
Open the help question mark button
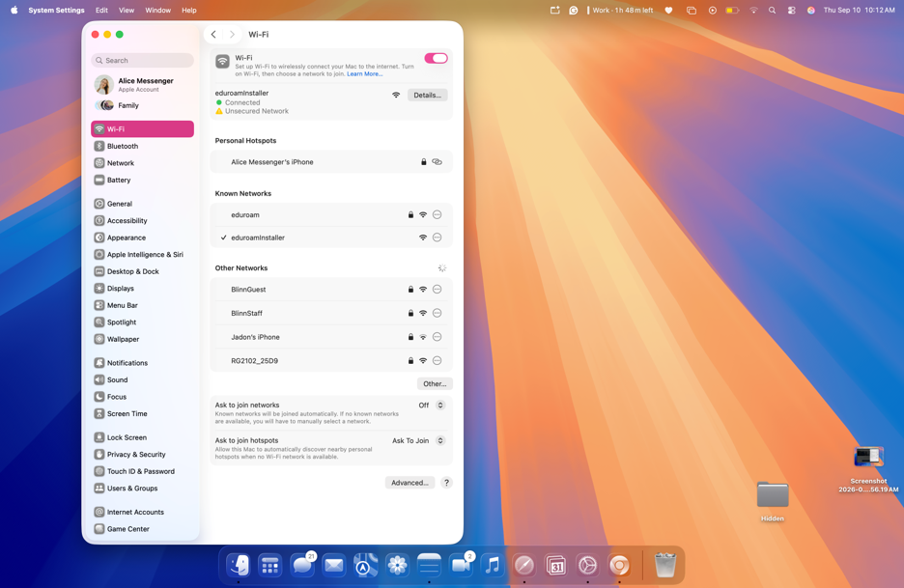(x=446, y=483)
